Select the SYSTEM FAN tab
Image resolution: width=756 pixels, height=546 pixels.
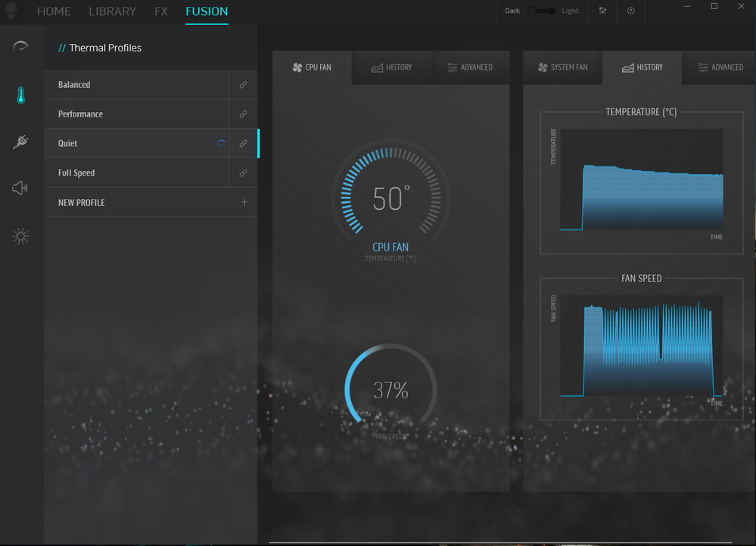click(x=563, y=67)
